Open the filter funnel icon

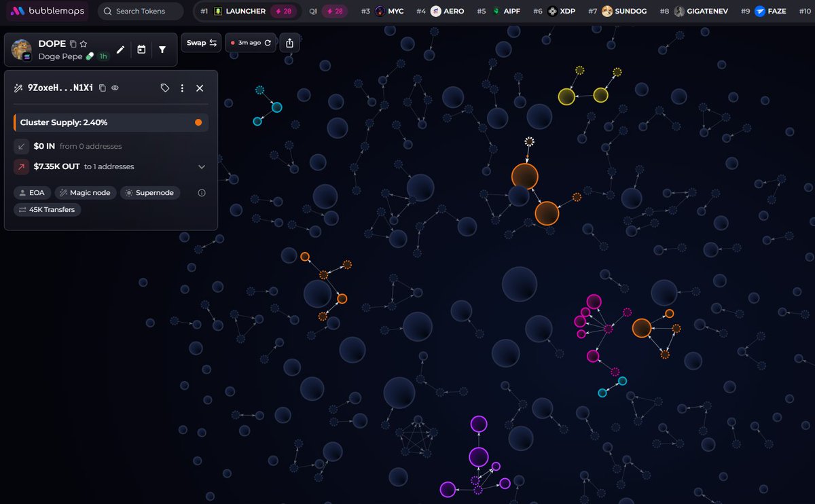pos(162,50)
